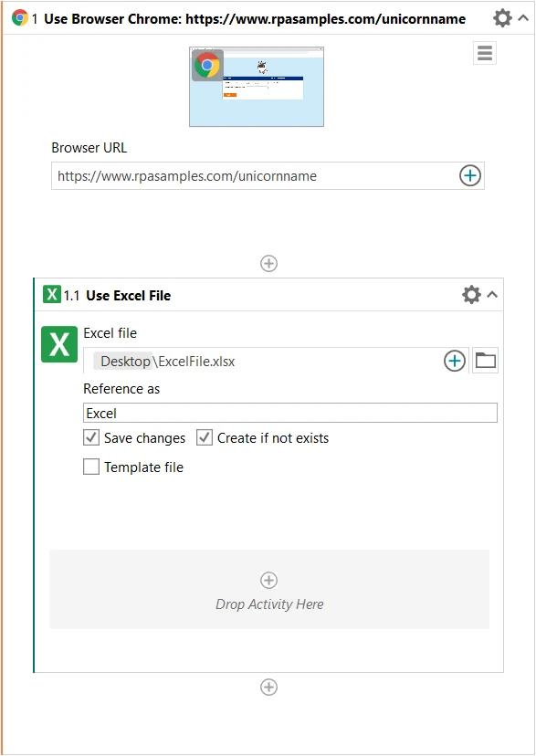Open Use Excel File settings gear
The image size is (536, 756).
coord(471,295)
